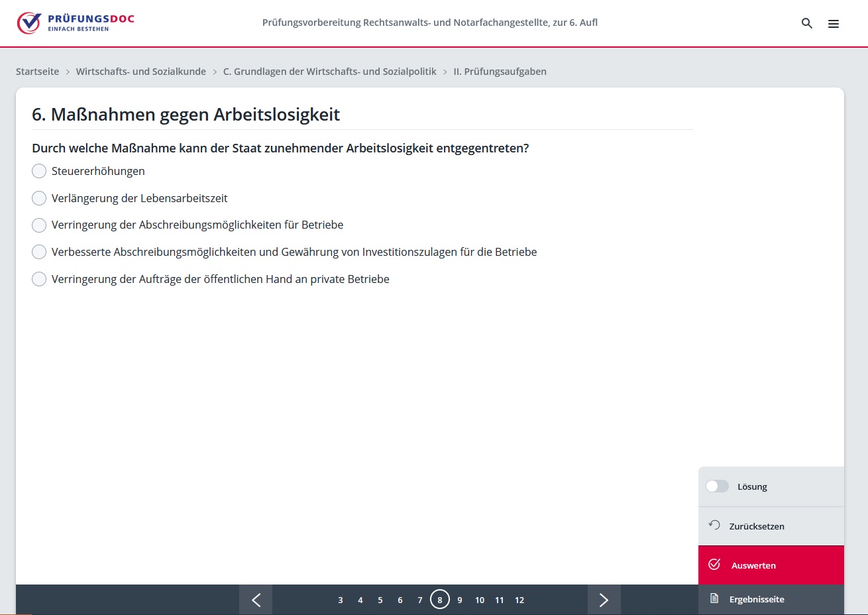Enable the Lösung toggle switch
Viewport: 868px width, 615px height.
point(717,486)
